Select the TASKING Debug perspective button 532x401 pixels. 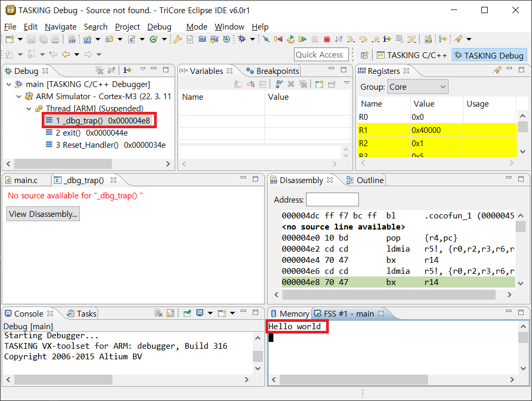coord(489,55)
